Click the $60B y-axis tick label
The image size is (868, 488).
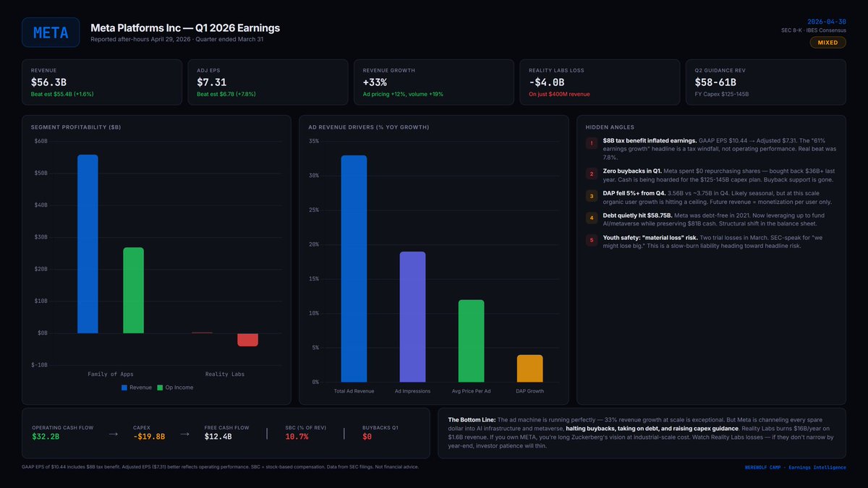(x=41, y=141)
